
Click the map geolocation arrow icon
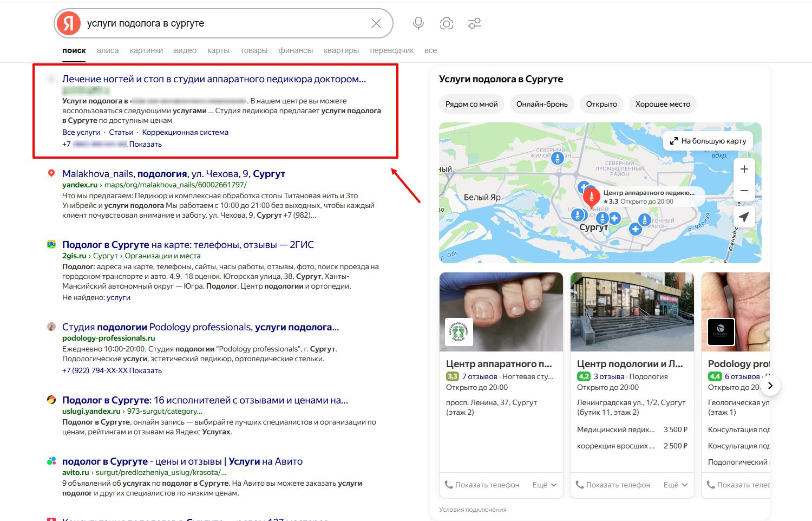pyautogui.click(x=744, y=217)
